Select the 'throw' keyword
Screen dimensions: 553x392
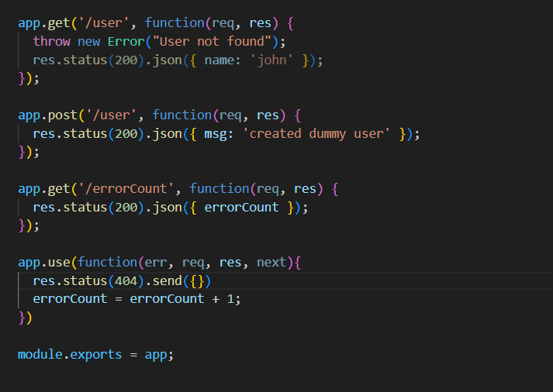click(51, 42)
